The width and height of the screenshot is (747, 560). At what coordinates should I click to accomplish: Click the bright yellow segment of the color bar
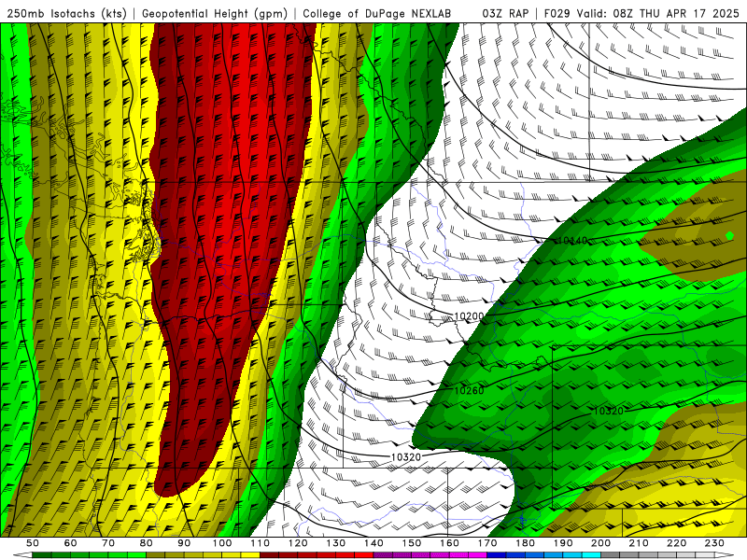tap(250, 555)
